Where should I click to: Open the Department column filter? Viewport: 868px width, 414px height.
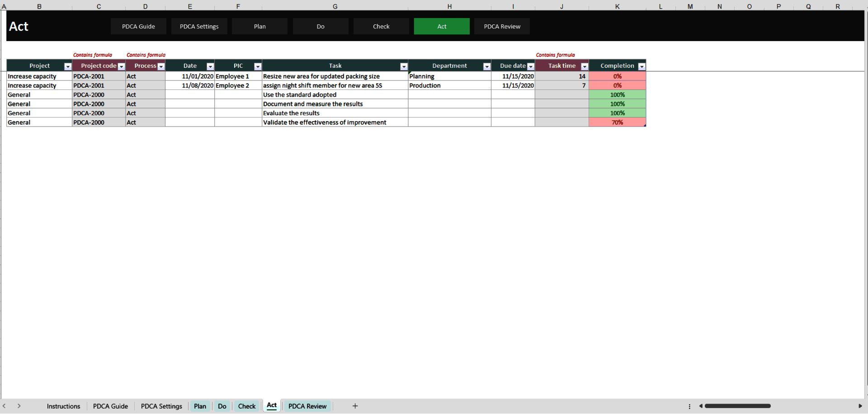pos(487,66)
